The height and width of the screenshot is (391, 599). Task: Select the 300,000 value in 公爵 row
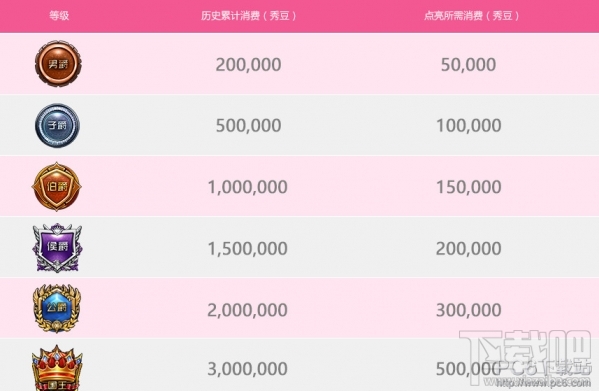click(x=469, y=310)
